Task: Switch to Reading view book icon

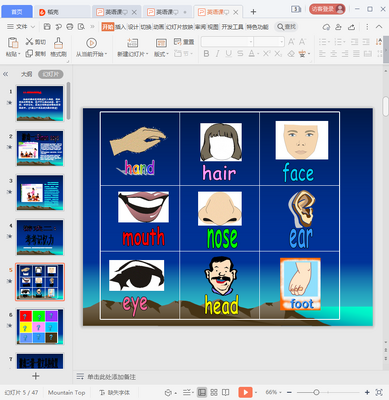Action: point(226,392)
